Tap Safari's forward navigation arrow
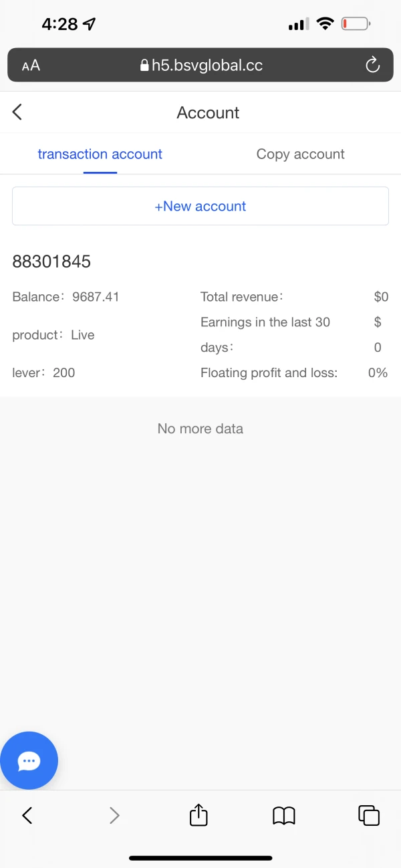 click(x=114, y=815)
